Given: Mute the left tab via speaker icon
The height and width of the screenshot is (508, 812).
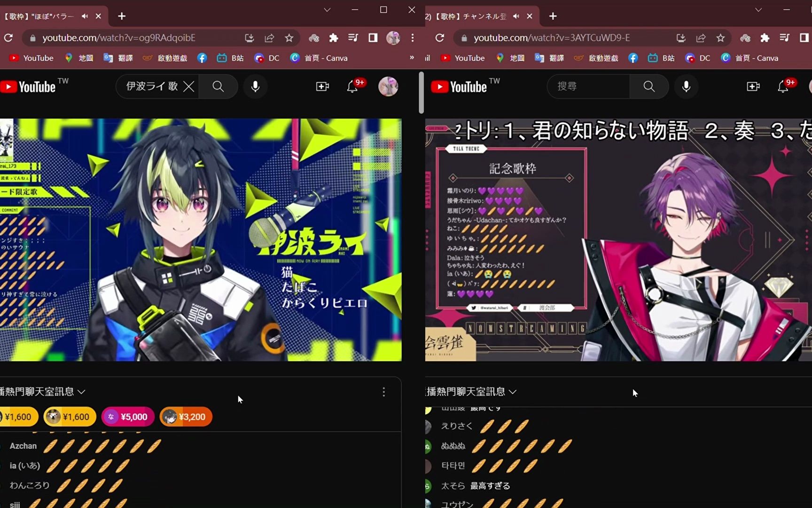Looking at the screenshot, I should click(85, 16).
